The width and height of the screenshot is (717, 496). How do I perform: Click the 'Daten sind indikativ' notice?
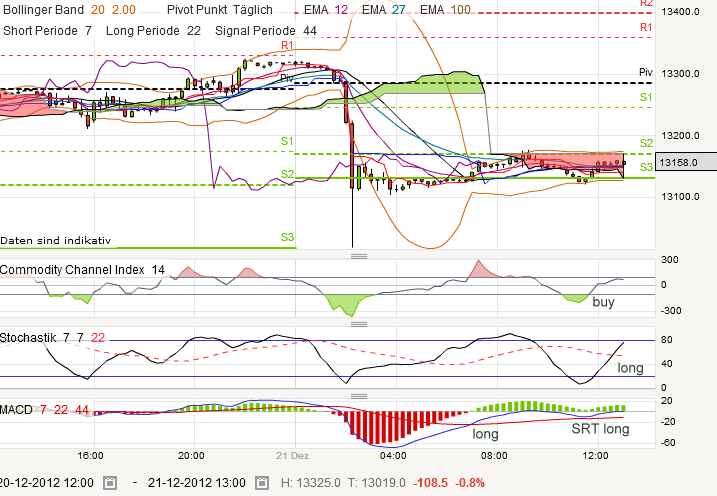(55, 240)
